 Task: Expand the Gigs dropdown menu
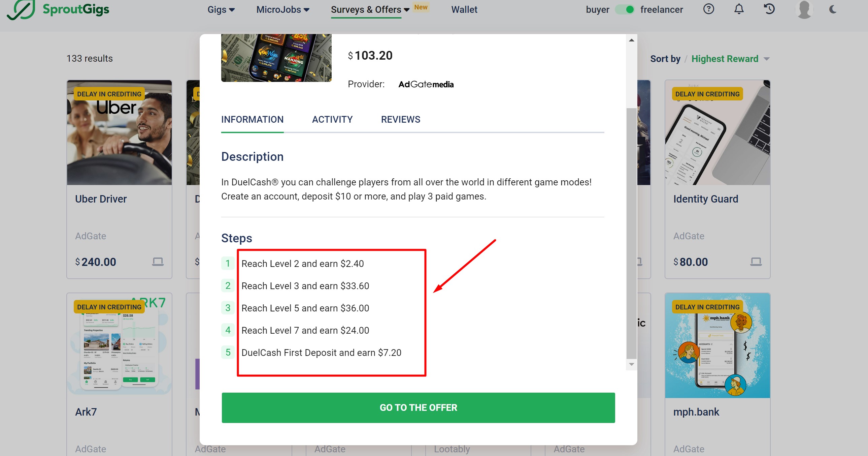221,9
